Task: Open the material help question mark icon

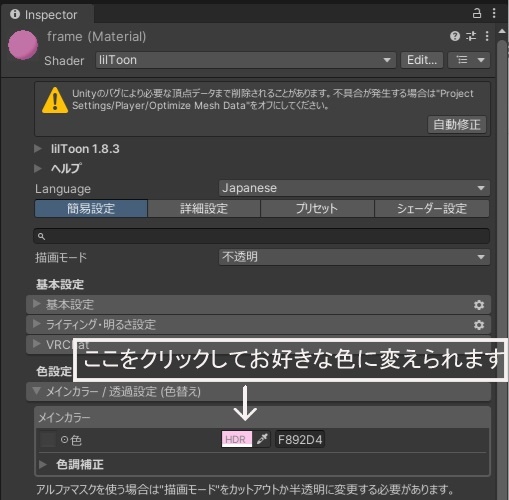Action: 455,36
